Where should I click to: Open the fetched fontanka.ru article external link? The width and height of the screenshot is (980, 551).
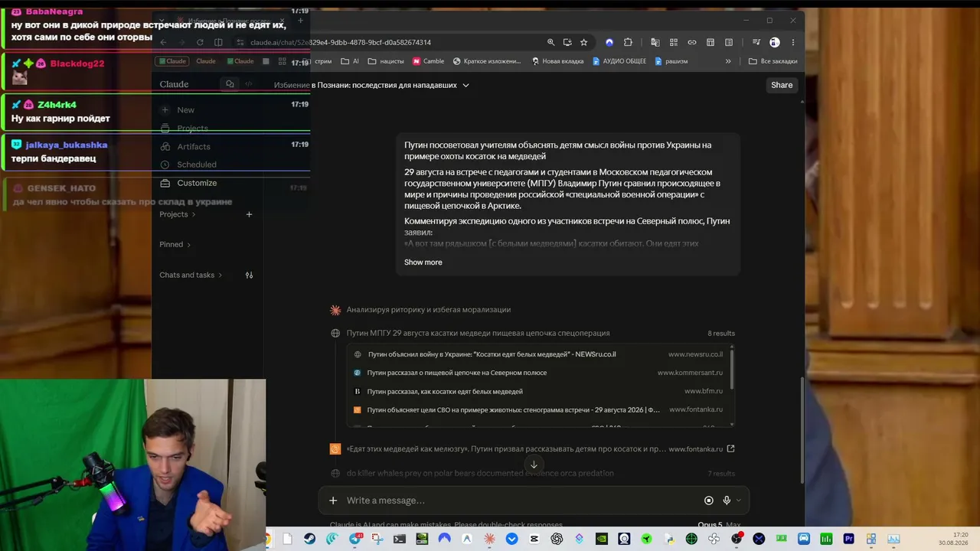coord(730,449)
